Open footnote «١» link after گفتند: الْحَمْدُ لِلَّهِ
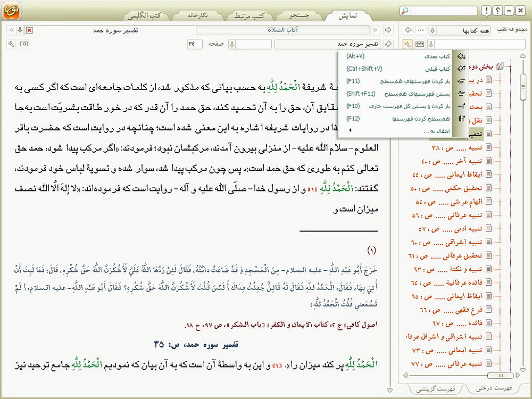The width and height of the screenshot is (532, 399). coord(313,189)
